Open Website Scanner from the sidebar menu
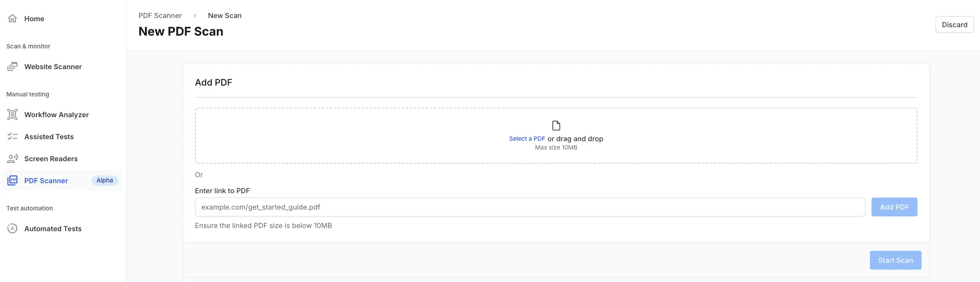The height and width of the screenshot is (282, 980). [53, 67]
